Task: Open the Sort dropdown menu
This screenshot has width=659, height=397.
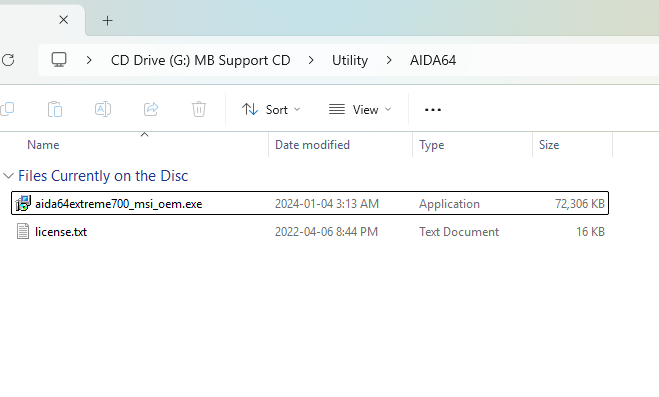Action: click(271, 110)
